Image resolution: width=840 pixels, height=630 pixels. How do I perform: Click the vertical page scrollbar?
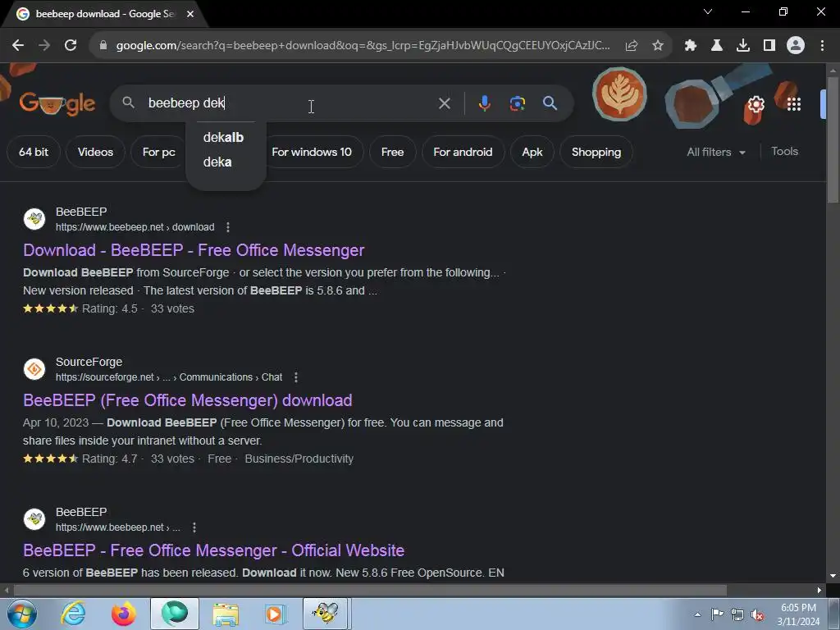click(x=833, y=140)
